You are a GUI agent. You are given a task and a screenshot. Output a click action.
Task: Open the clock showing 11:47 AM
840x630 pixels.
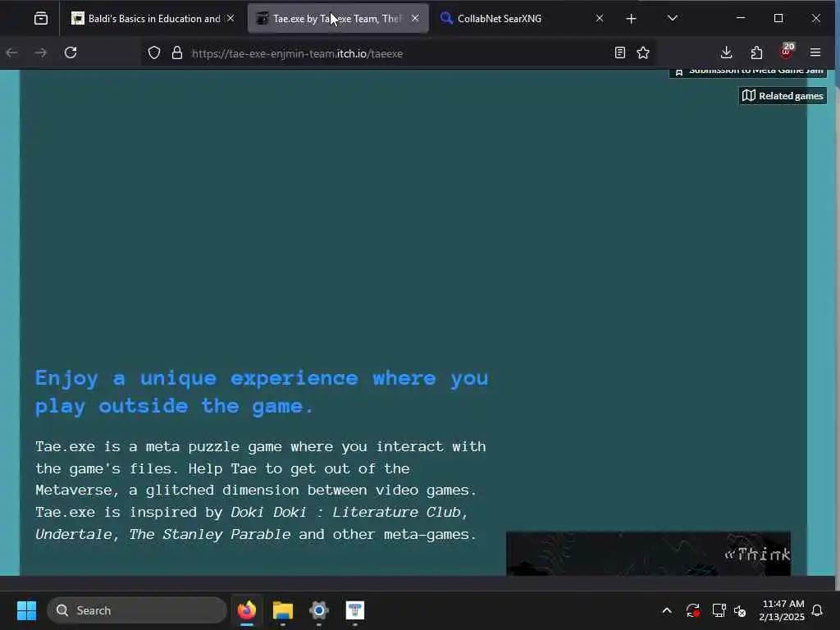[x=782, y=610]
